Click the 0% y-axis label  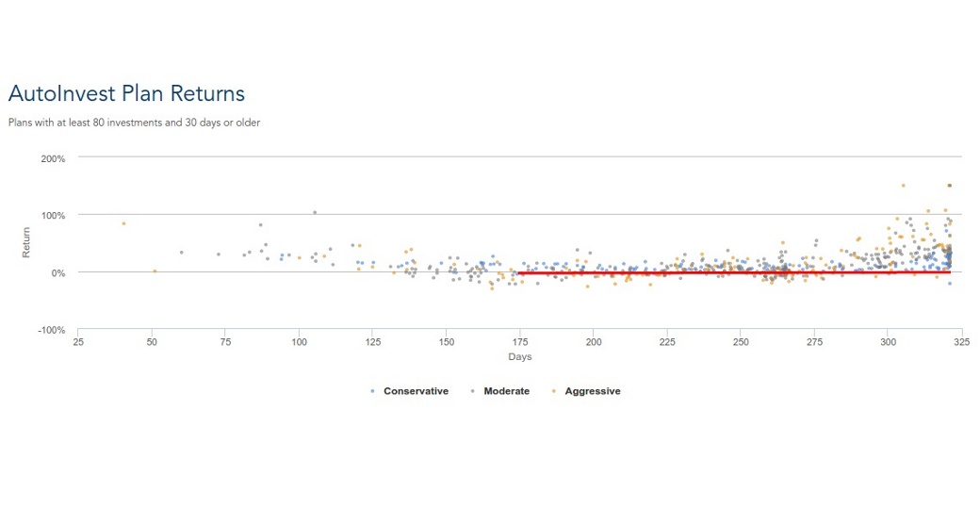(57, 273)
